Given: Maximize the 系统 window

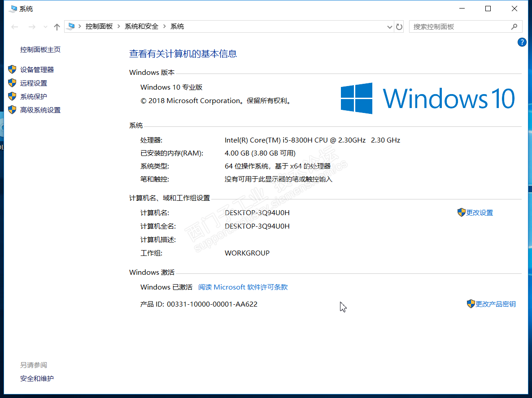Looking at the screenshot, I should [x=488, y=9].
